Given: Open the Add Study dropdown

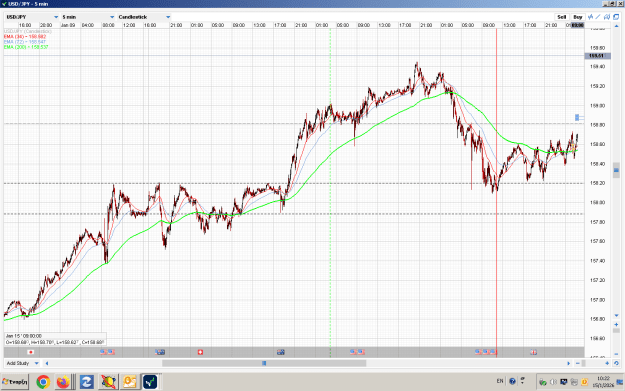Looking at the screenshot, I should [22, 363].
